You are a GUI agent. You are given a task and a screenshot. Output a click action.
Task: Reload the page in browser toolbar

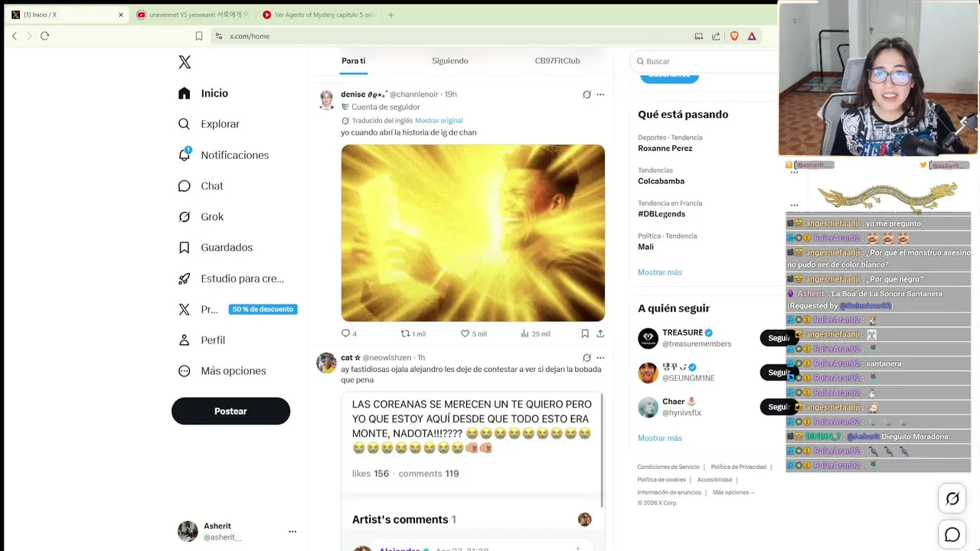click(x=44, y=36)
